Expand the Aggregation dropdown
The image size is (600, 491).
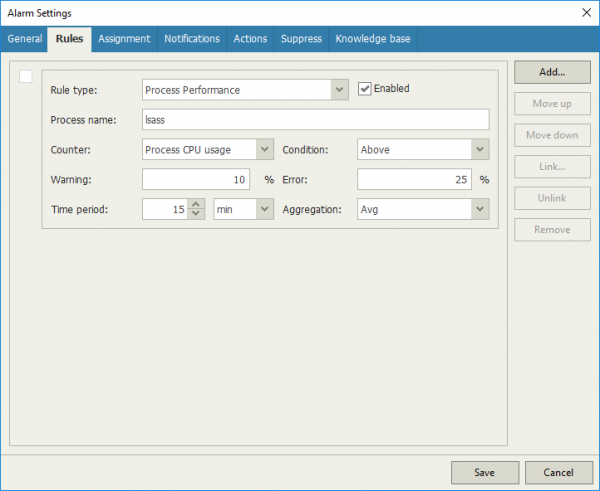point(480,210)
